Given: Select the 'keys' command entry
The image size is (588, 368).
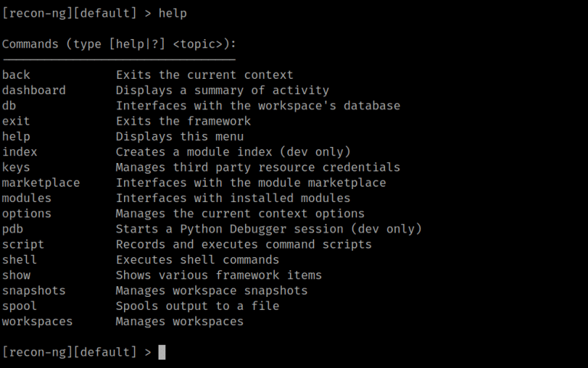Looking at the screenshot, I should 16,167.
